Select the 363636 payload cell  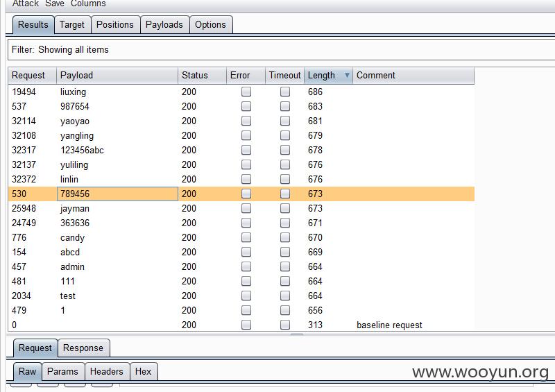117,223
